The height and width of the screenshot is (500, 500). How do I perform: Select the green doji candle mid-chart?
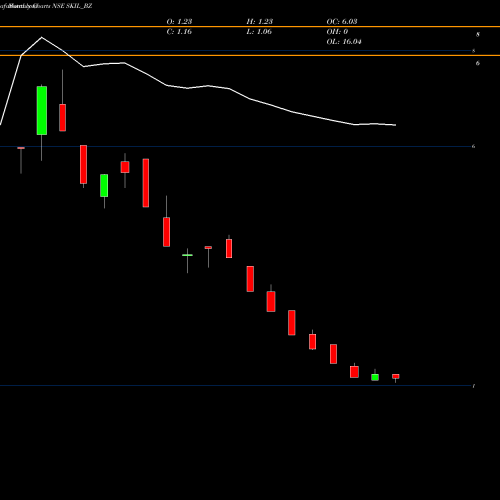point(187,255)
